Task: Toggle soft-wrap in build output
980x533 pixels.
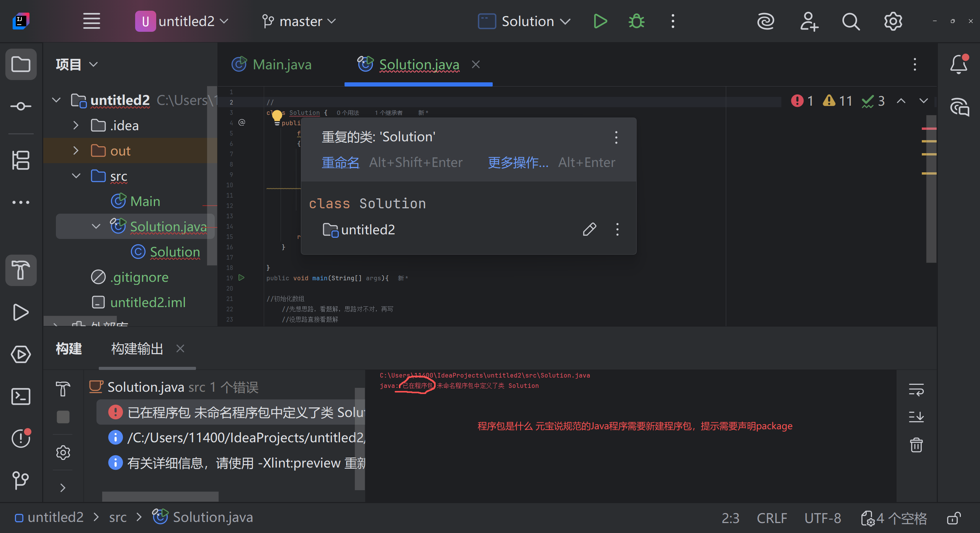Action: (916, 390)
